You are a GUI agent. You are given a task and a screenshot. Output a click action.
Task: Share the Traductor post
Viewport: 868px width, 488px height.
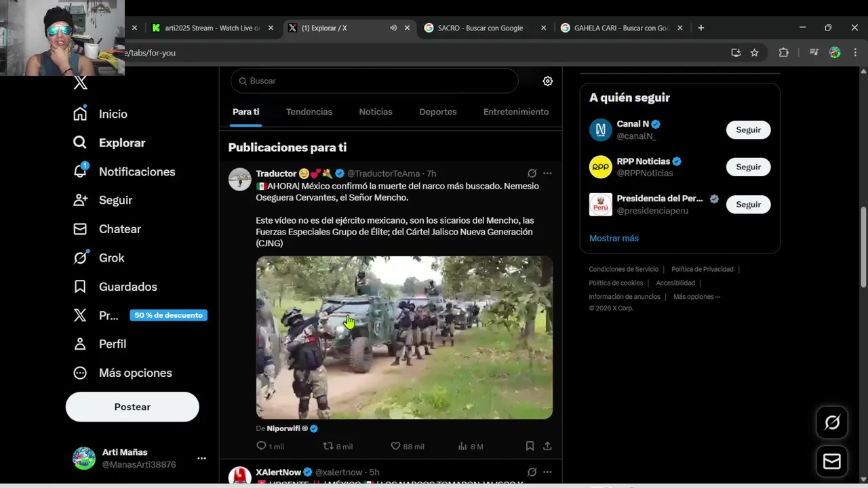tap(547, 446)
